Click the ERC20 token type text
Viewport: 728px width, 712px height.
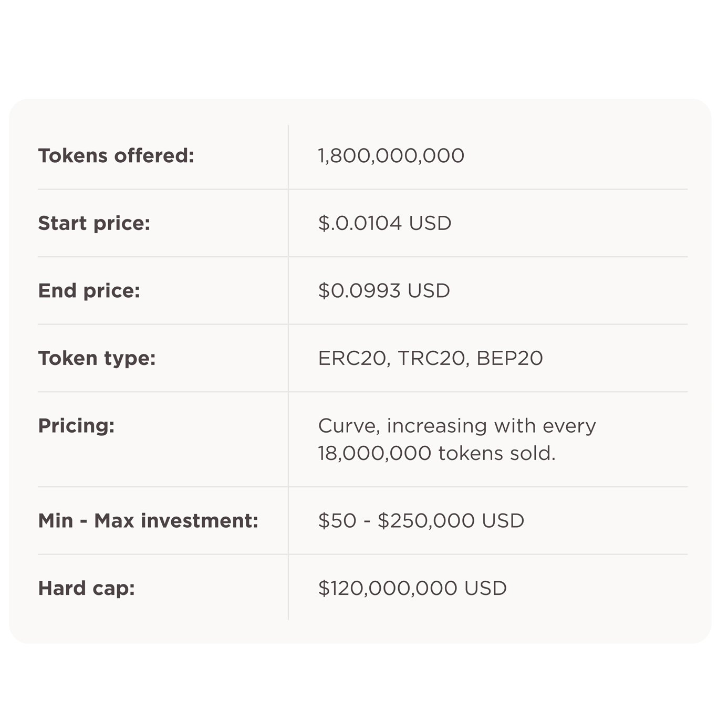coord(353,359)
